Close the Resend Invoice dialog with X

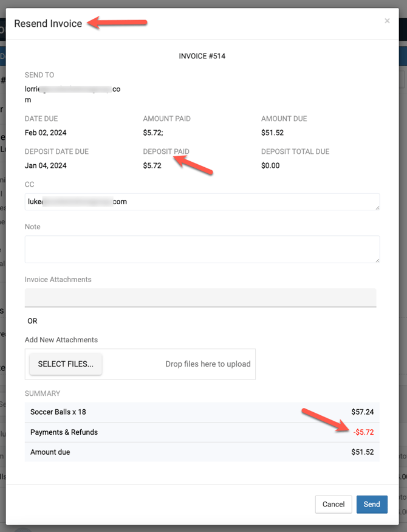pyautogui.click(x=387, y=21)
